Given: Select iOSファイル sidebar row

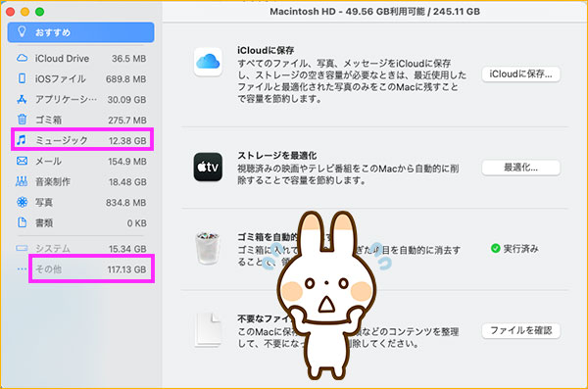Looking at the screenshot, I should point(80,78).
